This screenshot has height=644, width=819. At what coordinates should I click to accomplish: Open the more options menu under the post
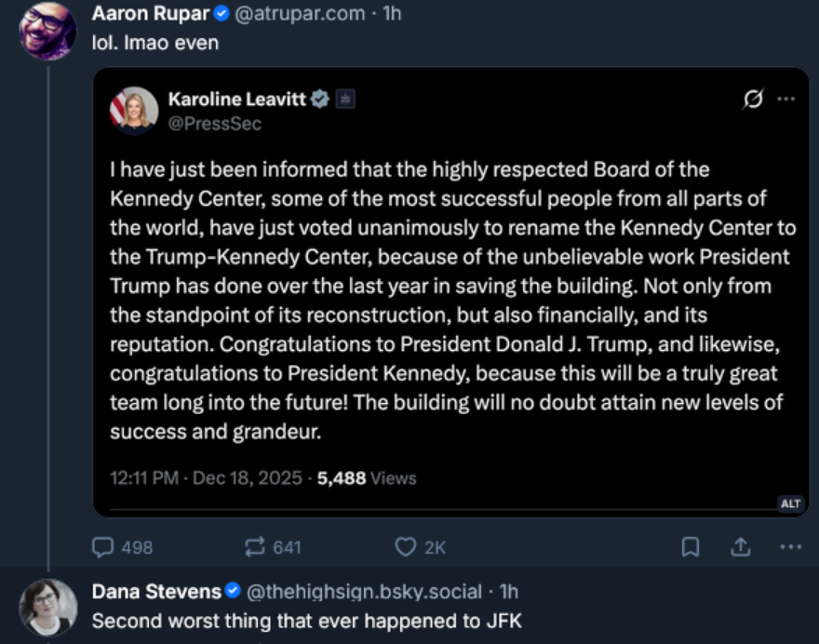pos(790,547)
